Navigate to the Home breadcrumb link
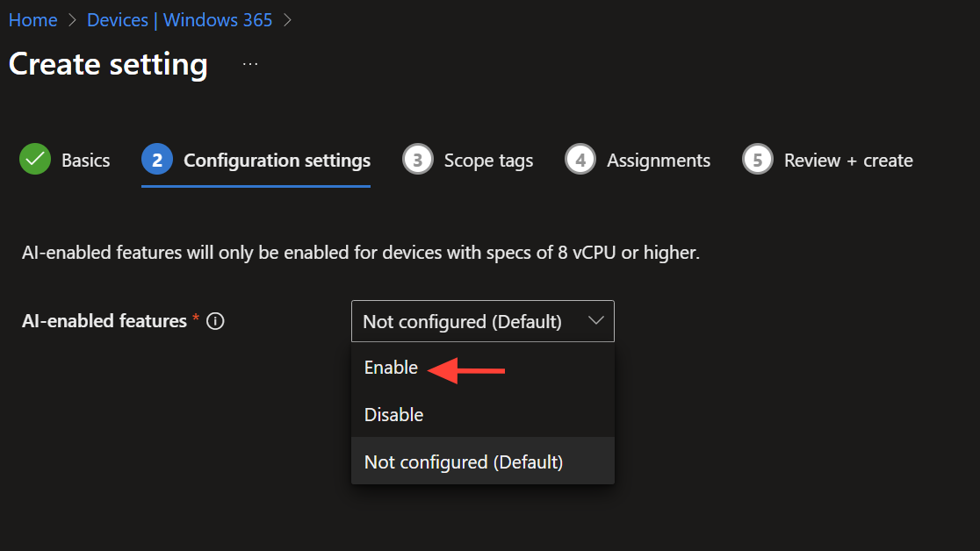 (32, 20)
